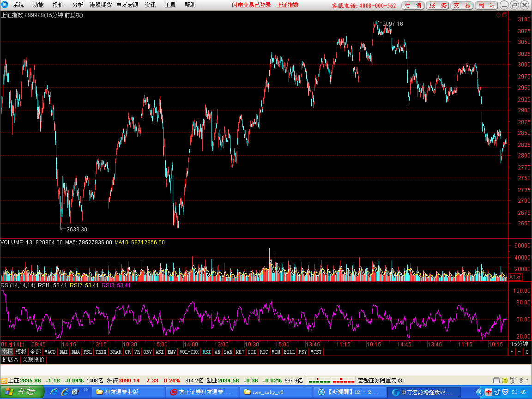The image size is (532, 399).
Task: Click the small pin icon in status bar
Action: (x=527, y=381)
